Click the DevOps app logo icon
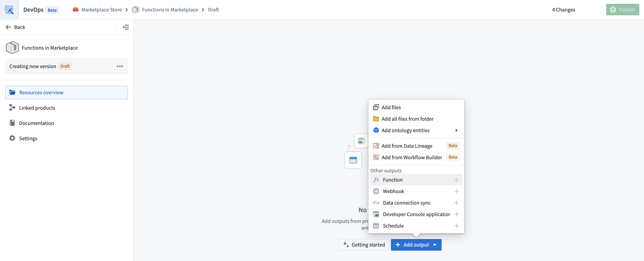This screenshot has height=261, width=644. (x=9, y=10)
